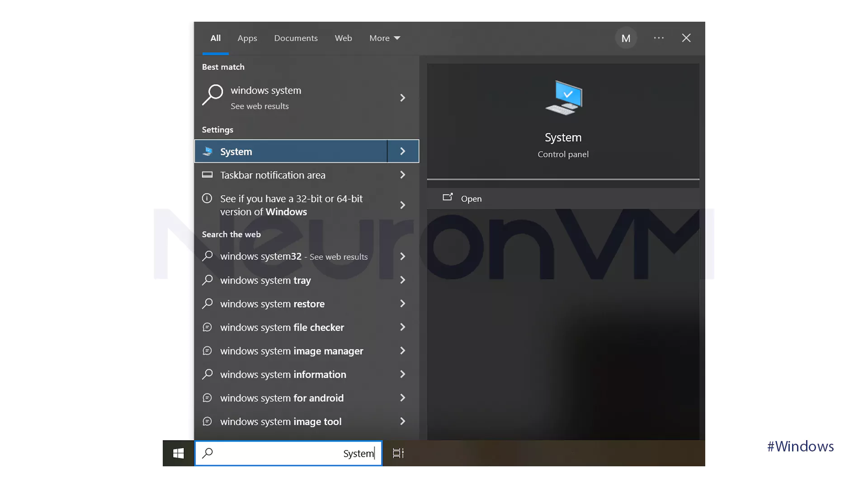Click the info icon for 32-bit or 64-bit result
The width and height of the screenshot is (868, 488).
207,198
